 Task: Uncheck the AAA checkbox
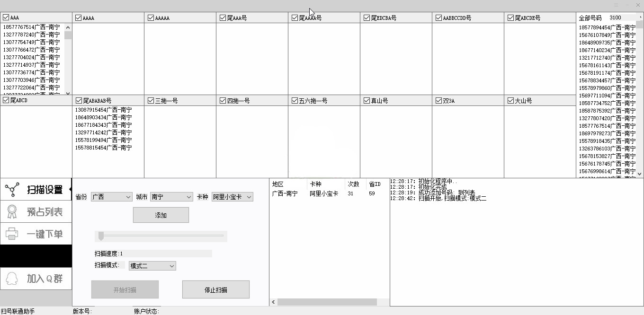click(5, 17)
